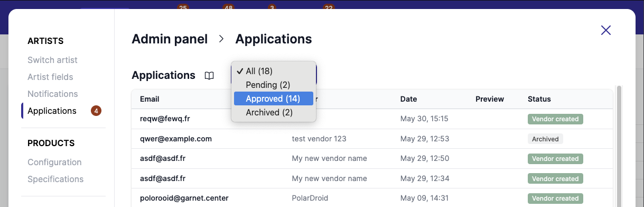Select the All (18) filter option
This screenshot has height=207, width=644.
point(274,71)
